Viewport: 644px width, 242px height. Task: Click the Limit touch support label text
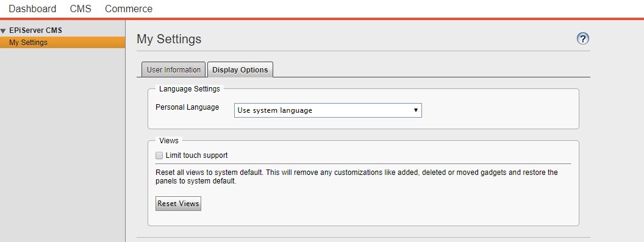pyautogui.click(x=197, y=155)
